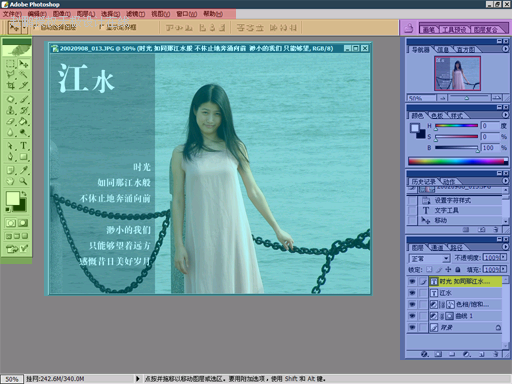Switch to the 动作 tab
The height and width of the screenshot is (384, 512).
pyautogui.click(x=449, y=182)
